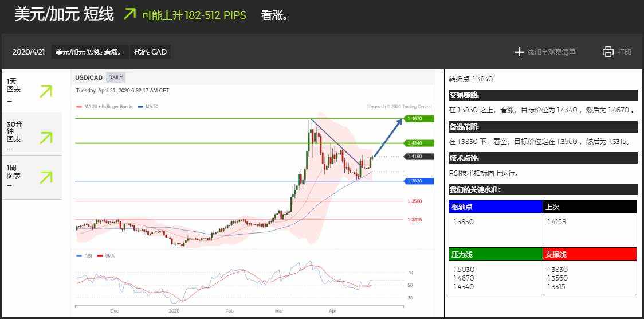The height and width of the screenshot is (319, 644).
Task: Click the printer icon
Action: (608, 52)
